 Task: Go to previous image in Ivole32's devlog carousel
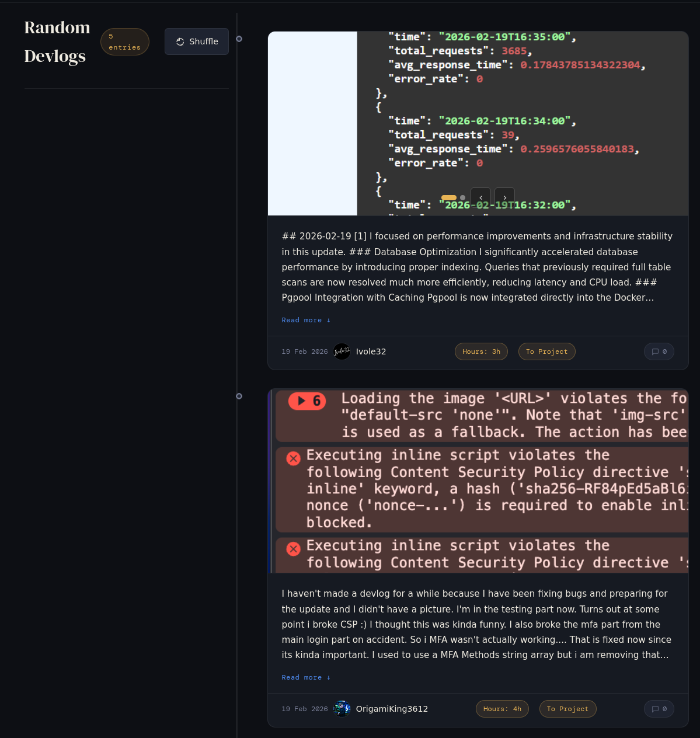point(480,197)
